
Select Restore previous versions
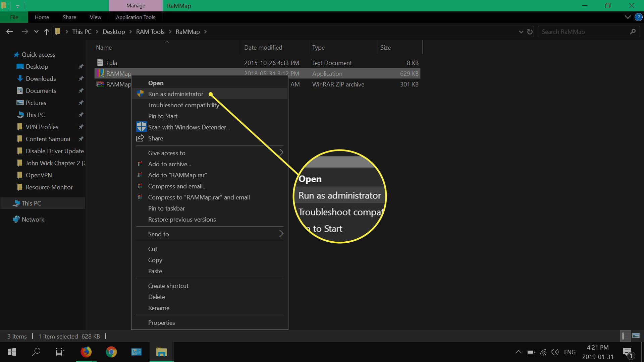coord(210,220)
